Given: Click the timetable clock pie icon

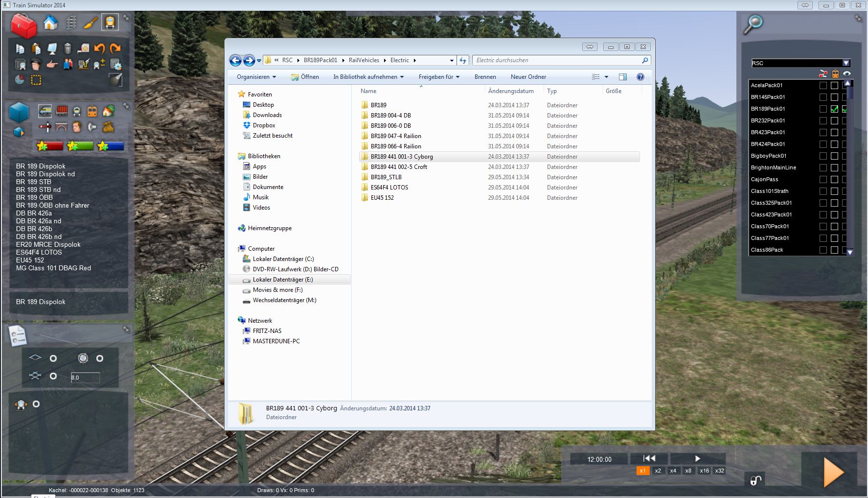Looking at the screenshot, I should click(20, 79).
